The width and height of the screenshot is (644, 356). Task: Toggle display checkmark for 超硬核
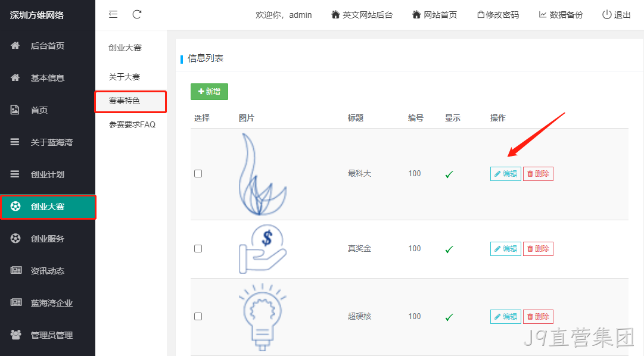[x=449, y=317]
